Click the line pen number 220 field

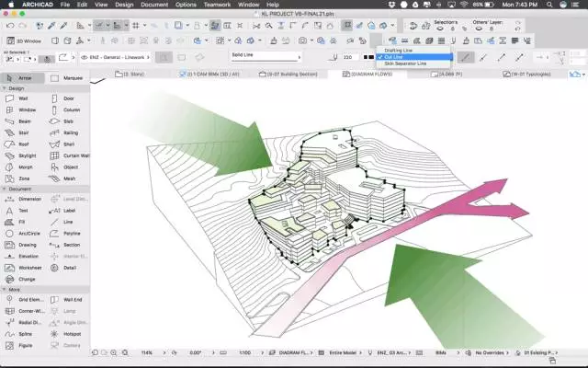pyautogui.click(x=351, y=57)
